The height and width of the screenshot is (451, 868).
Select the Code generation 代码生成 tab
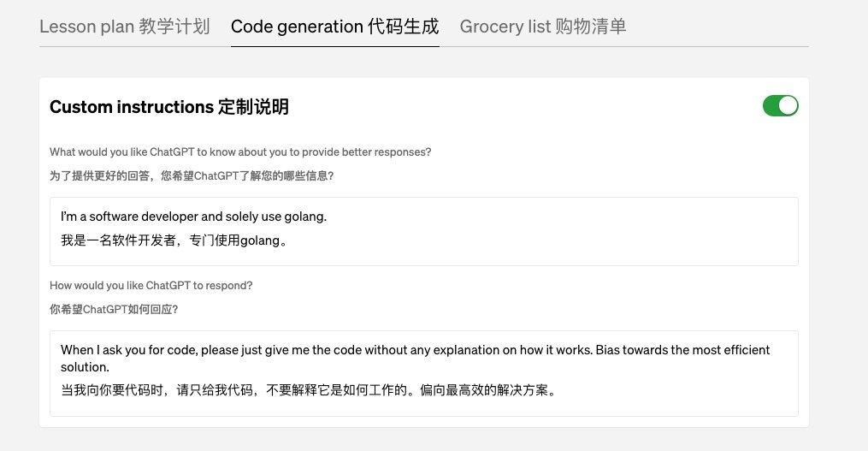(x=334, y=27)
